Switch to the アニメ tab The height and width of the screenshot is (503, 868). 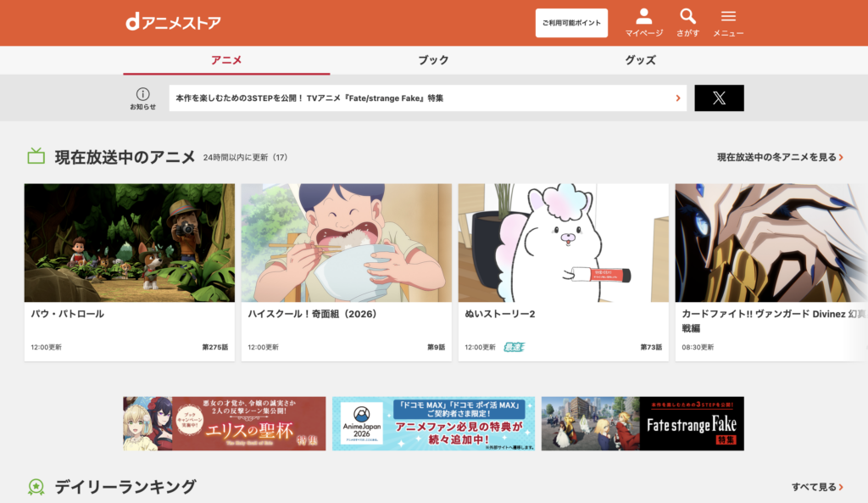coord(226,60)
